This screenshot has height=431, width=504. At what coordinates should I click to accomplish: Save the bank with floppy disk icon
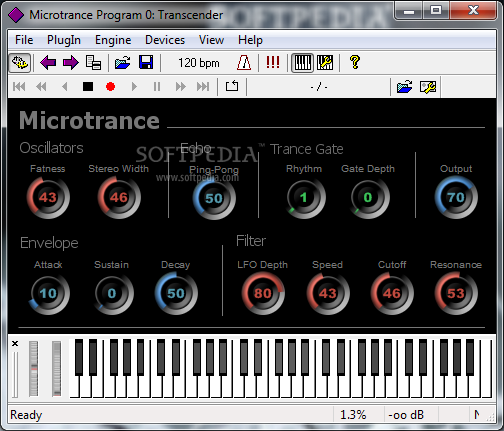pos(146,63)
